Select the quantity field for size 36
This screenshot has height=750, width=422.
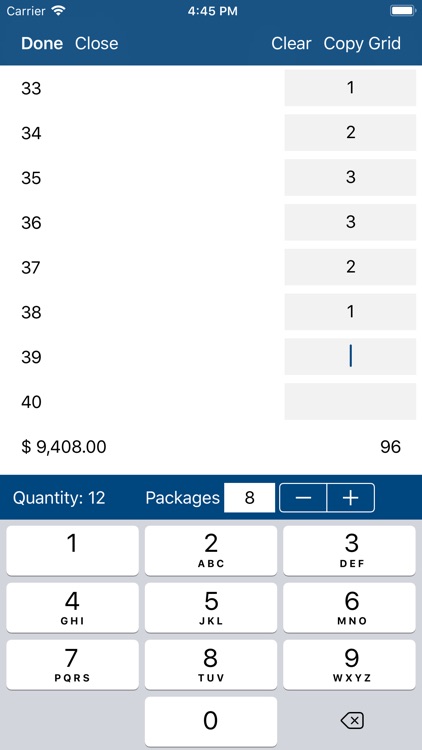click(350, 222)
